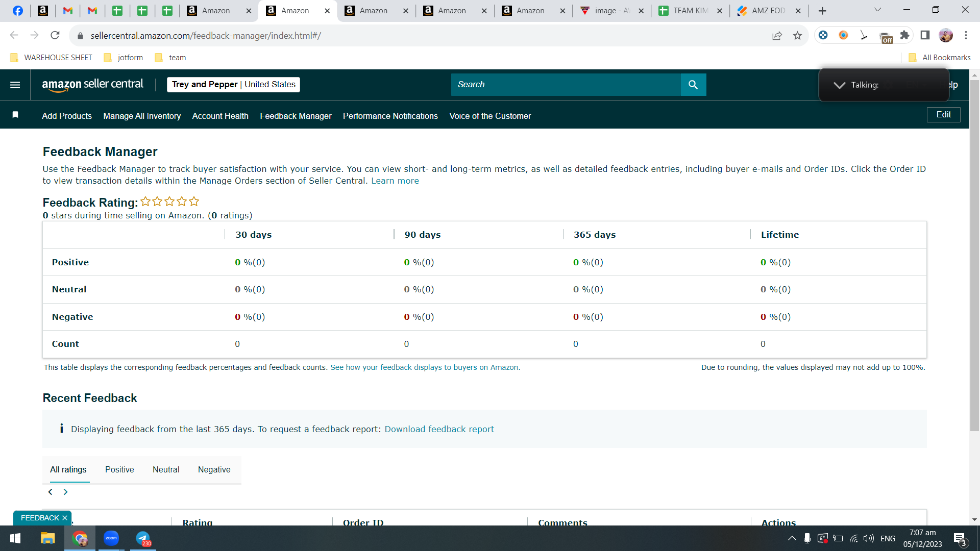Click the microphone icon in system tray

coord(807,538)
